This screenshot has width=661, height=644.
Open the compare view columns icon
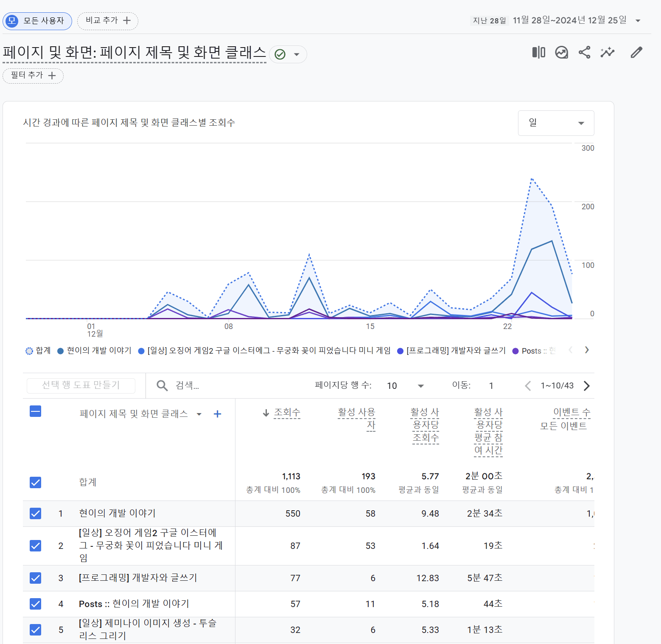[x=539, y=53]
